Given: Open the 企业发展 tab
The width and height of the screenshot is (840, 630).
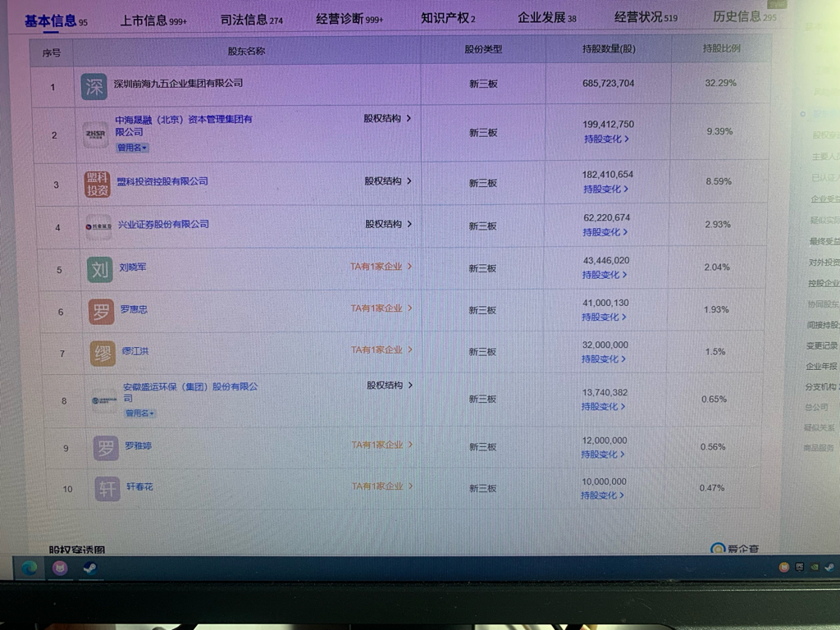Looking at the screenshot, I should (x=547, y=18).
